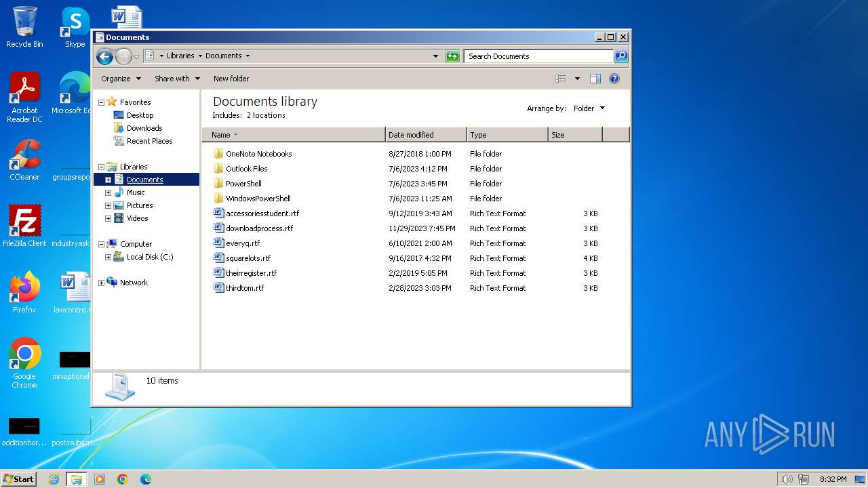Open Recycle Bin desktop icon
The height and width of the screenshot is (488, 868).
(x=24, y=27)
